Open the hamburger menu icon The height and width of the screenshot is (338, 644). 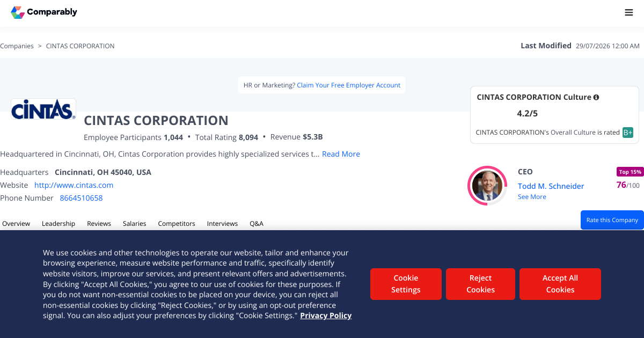(x=629, y=12)
